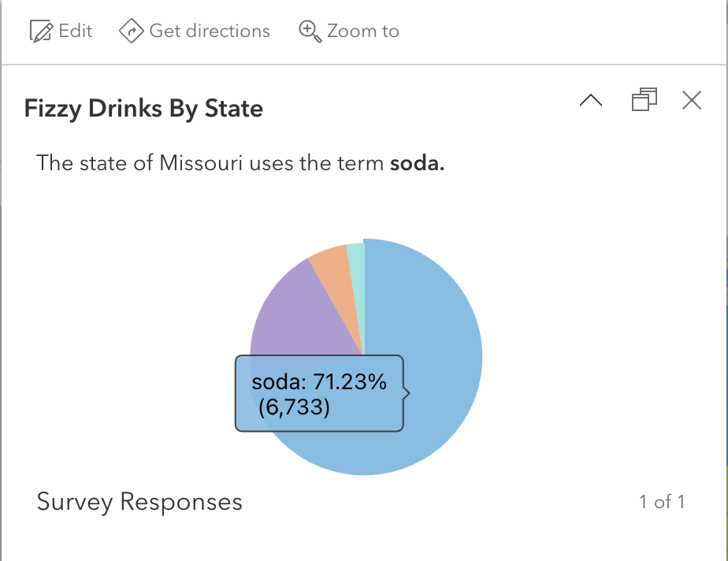Collapse the popup using the chevron
728x561 pixels.
click(591, 100)
